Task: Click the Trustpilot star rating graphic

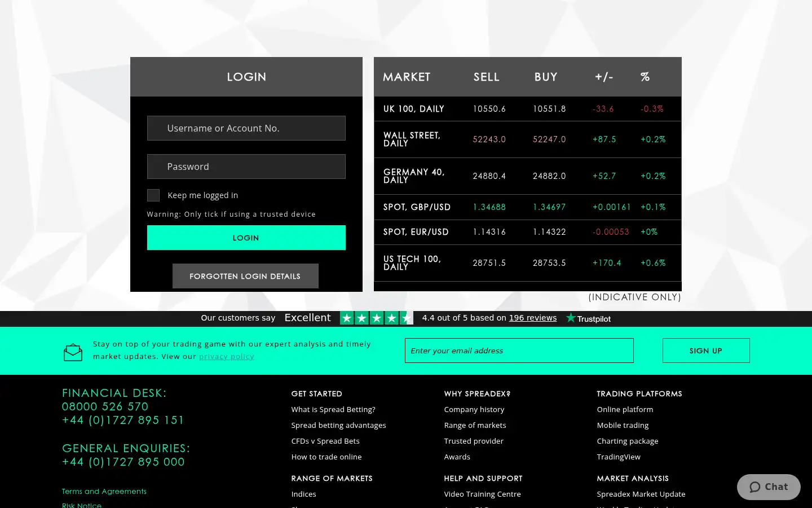Action: pos(376,318)
